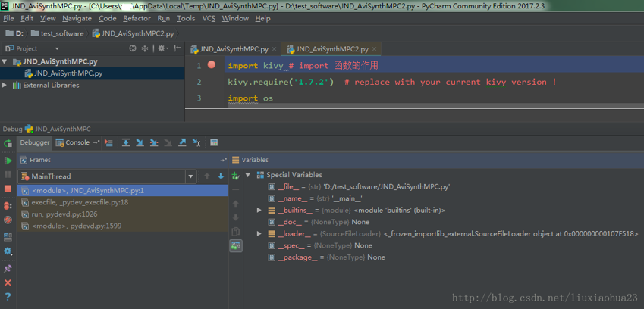Close debug tab with red X icon
Screen dimensions: 644x309
pyautogui.click(x=8, y=282)
